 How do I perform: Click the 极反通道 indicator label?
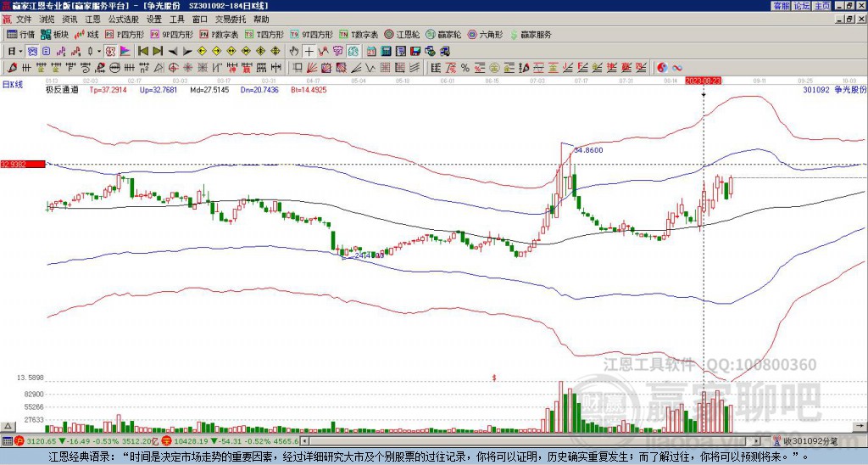62,89
